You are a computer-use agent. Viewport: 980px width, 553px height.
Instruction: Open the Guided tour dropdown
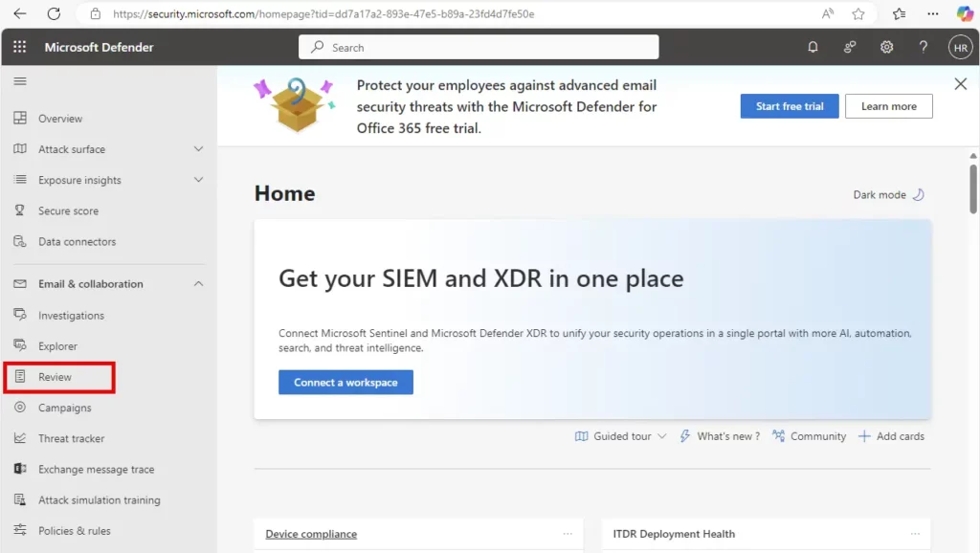pos(620,436)
